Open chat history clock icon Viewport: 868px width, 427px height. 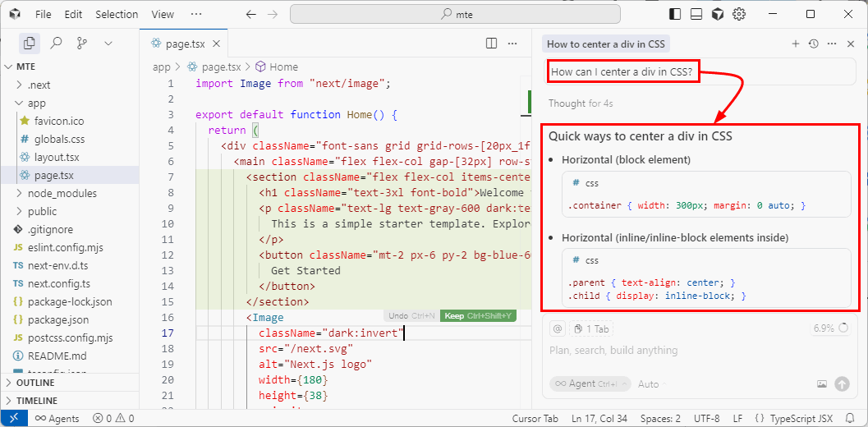pyautogui.click(x=813, y=44)
